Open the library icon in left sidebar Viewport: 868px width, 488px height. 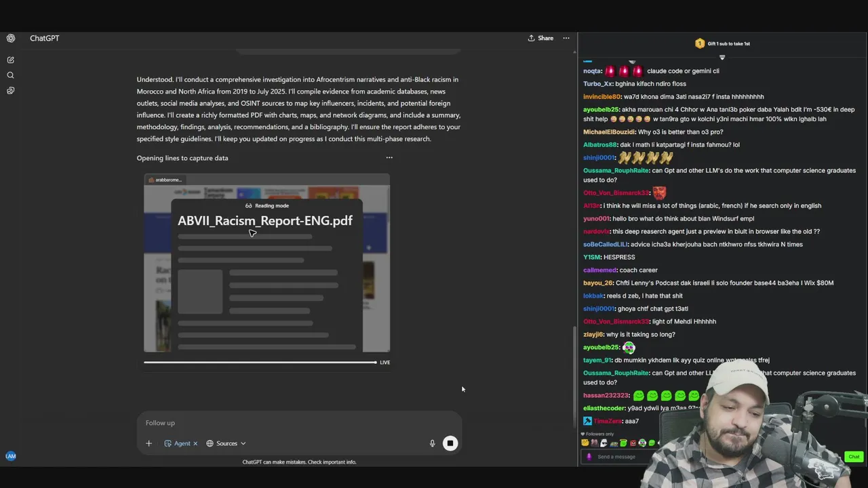point(10,90)
